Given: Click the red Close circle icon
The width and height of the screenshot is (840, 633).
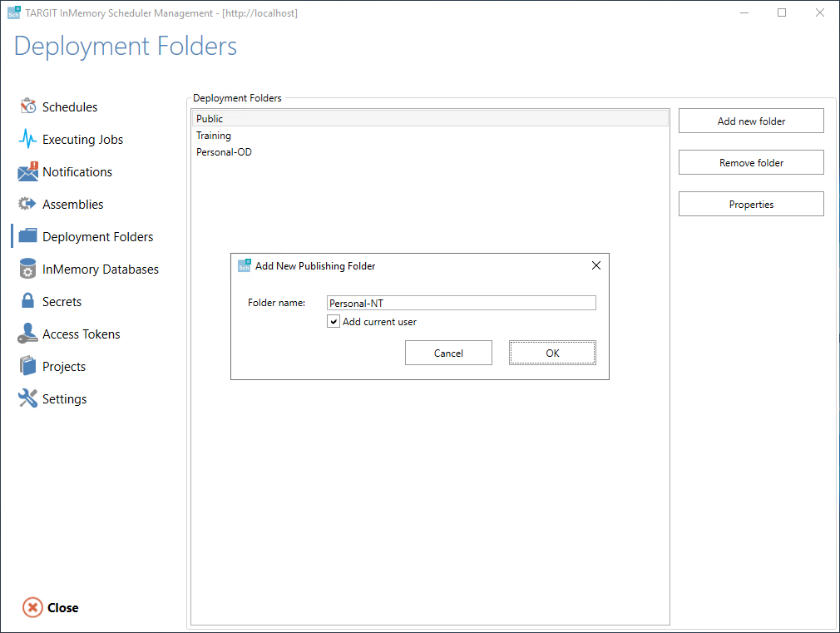Looking at the screenshot, I should (32, 607).
